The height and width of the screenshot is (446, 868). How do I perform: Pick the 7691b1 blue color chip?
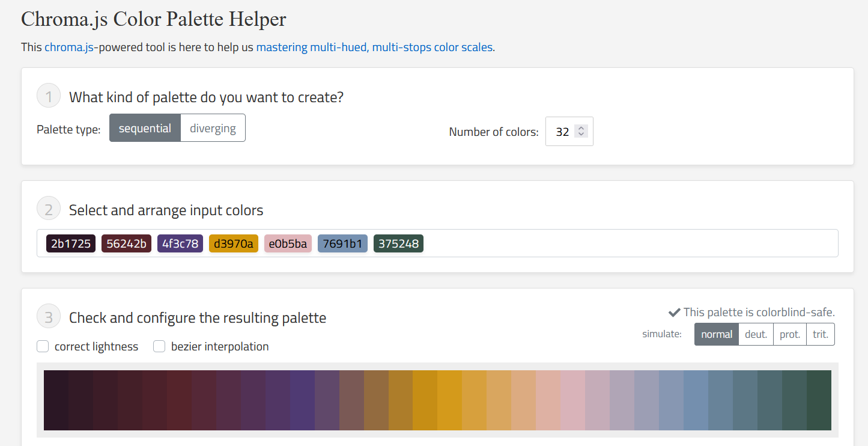pos(342,243)
